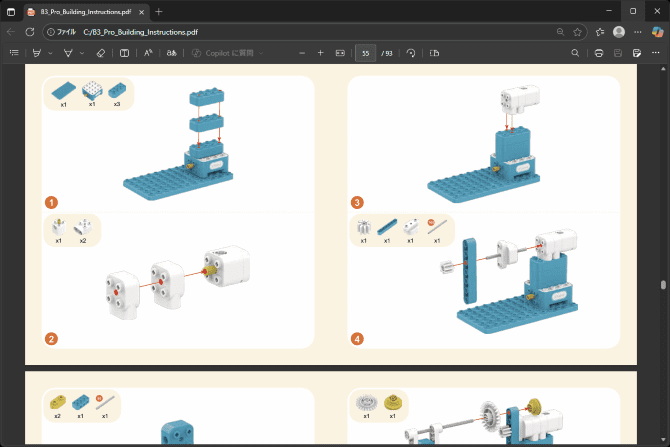Zoom out with the minus button
Image resolution: width=670 pixels, height=447 pixels.
[301, 52]
